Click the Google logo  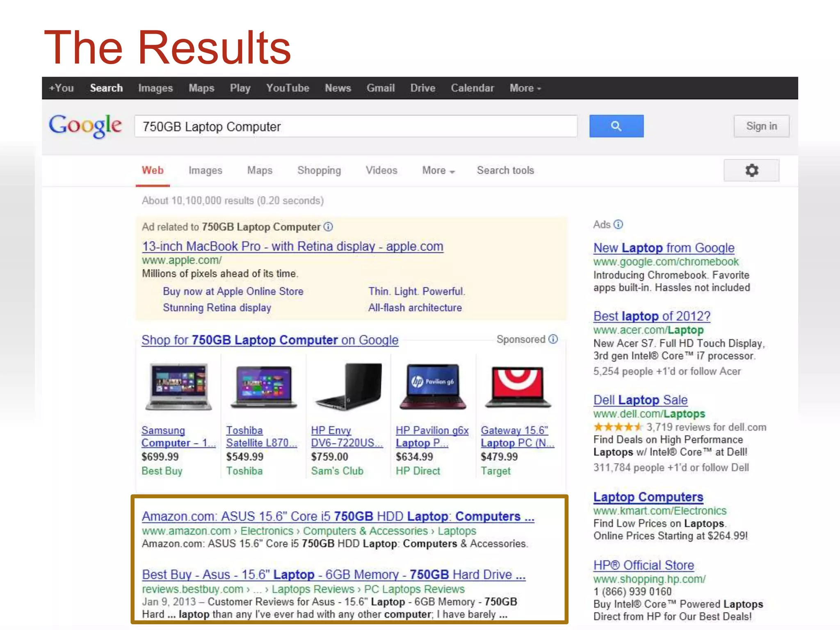point(85,126)
